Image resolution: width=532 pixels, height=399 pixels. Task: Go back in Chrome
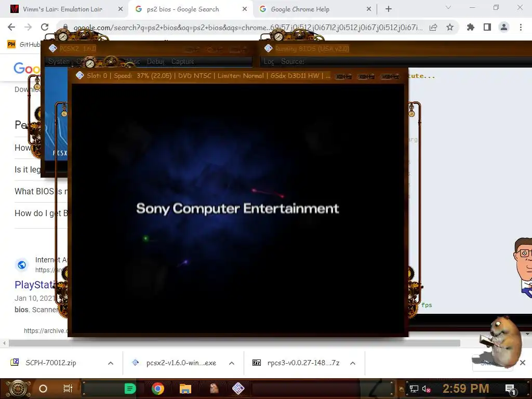[x=11, y=27]
